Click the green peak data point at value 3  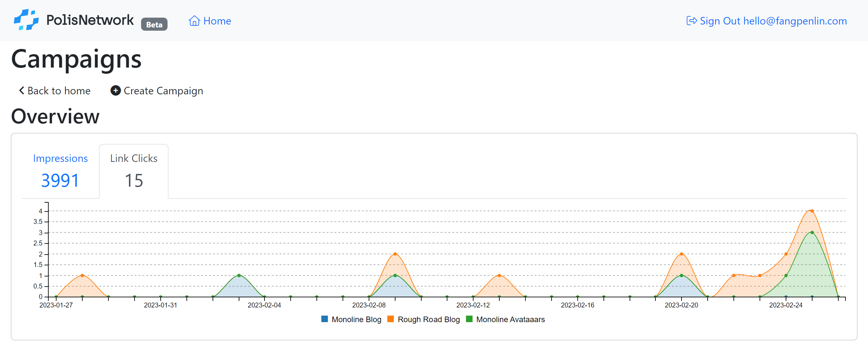coord(812,232)
